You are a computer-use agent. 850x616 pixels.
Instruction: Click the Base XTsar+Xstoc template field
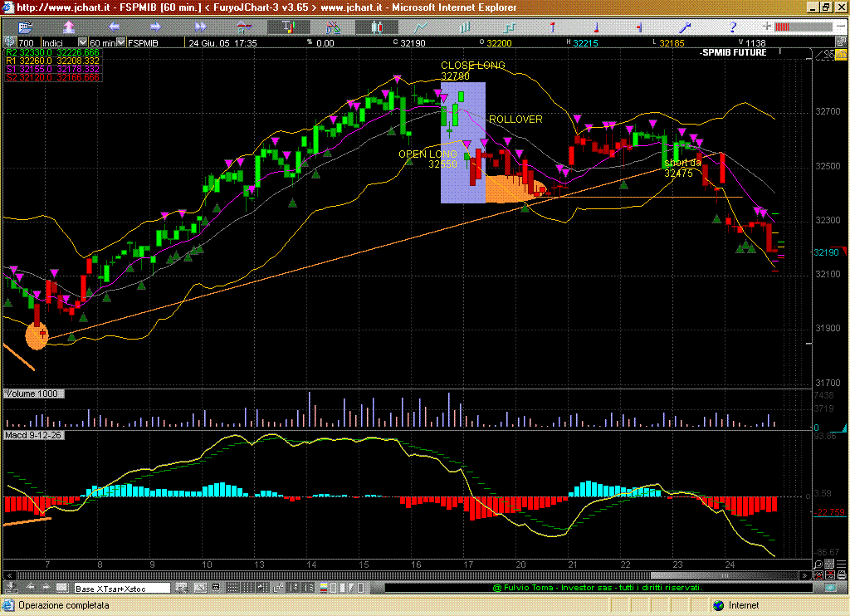121,588
